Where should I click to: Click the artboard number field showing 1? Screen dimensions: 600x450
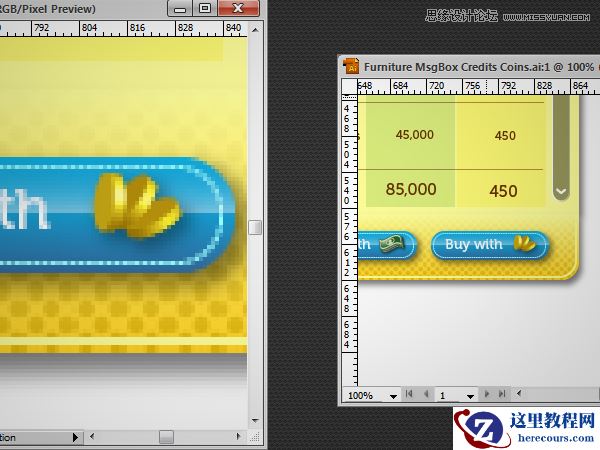pos(450,395)
